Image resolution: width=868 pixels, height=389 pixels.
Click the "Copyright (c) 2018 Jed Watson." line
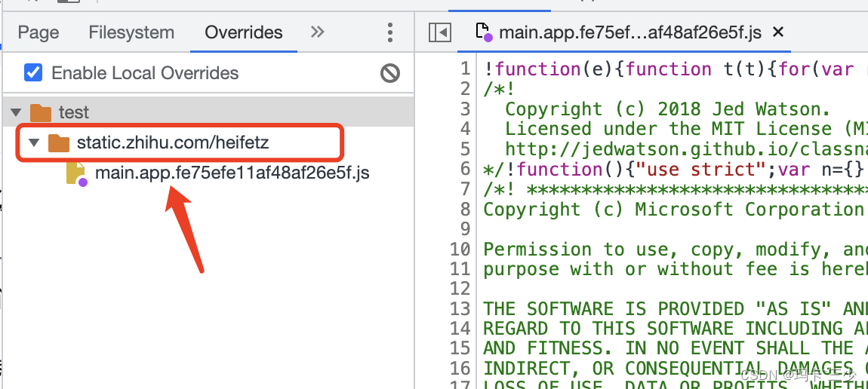tap(668, 109)
